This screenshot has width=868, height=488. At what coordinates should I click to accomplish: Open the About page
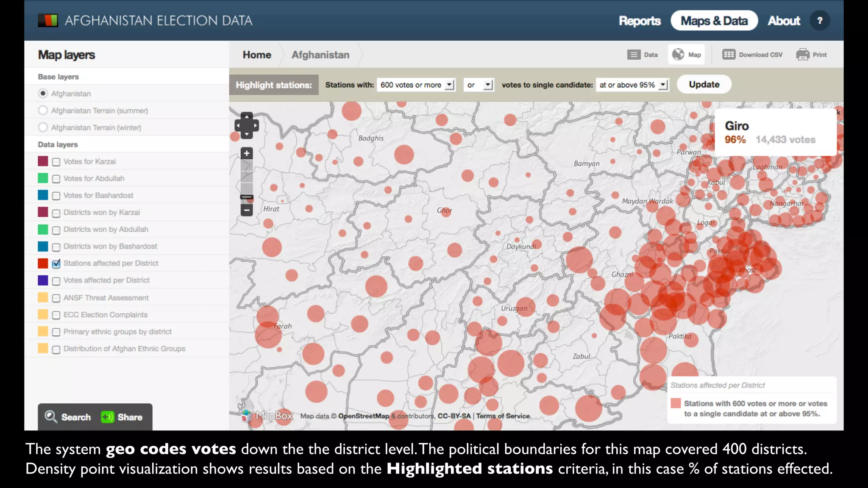pos(784,21)
